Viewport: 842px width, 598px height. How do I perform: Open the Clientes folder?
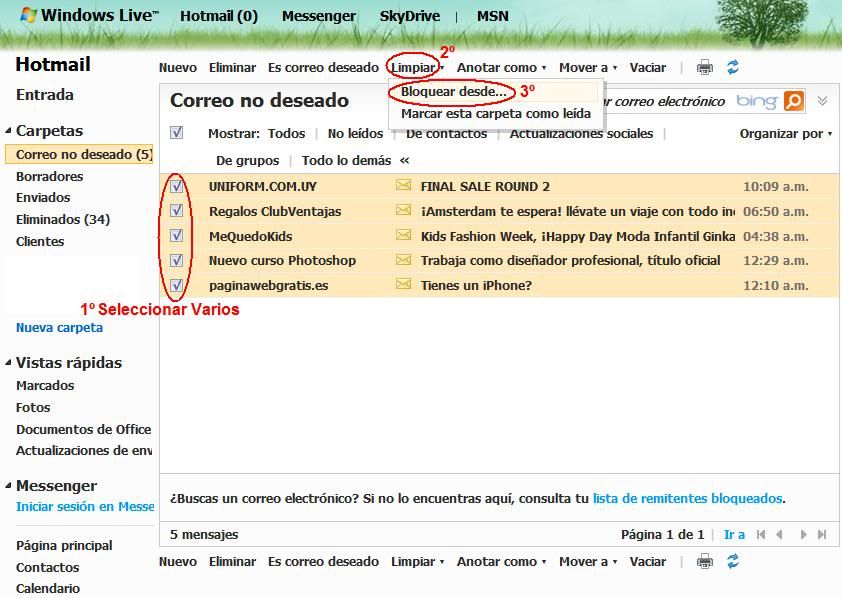click(x=40, y=241)
